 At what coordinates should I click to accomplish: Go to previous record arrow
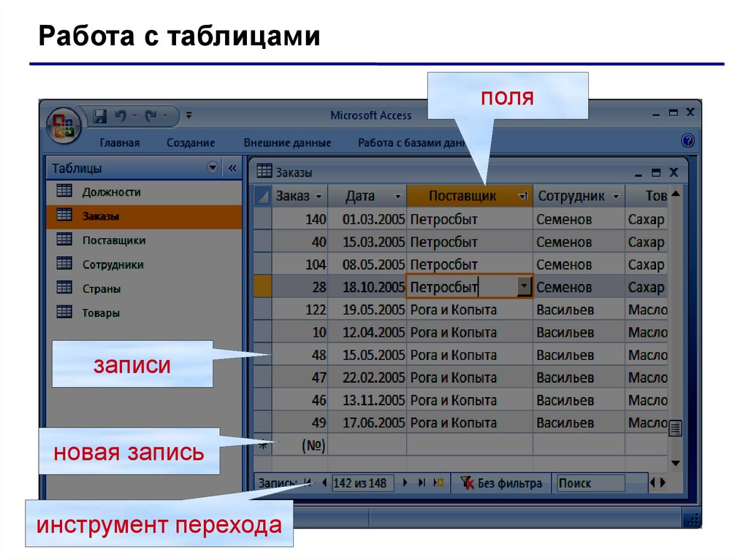[324, 483]
